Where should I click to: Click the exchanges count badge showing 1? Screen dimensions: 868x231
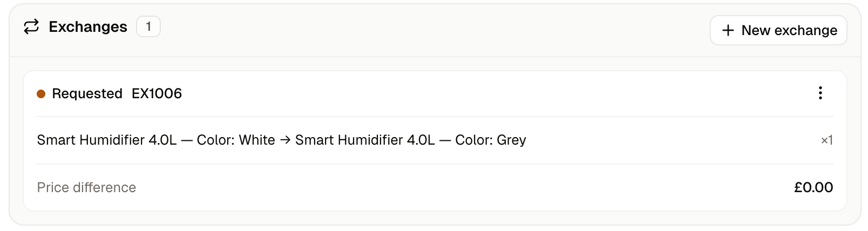[148, 26]
